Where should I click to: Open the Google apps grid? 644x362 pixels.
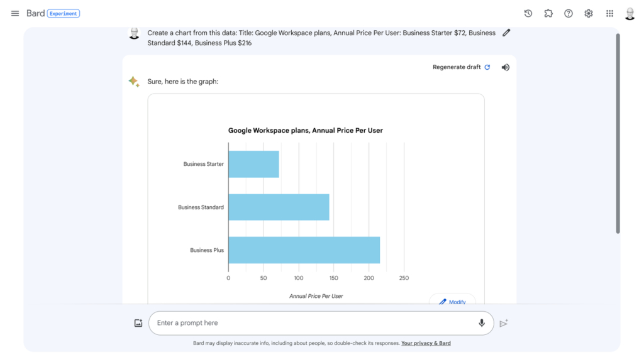(609, 13)
